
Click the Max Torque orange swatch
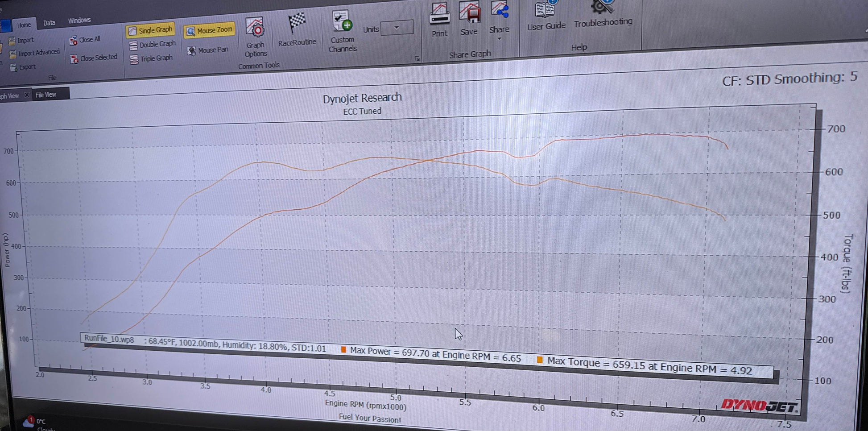tap(540, 360)
